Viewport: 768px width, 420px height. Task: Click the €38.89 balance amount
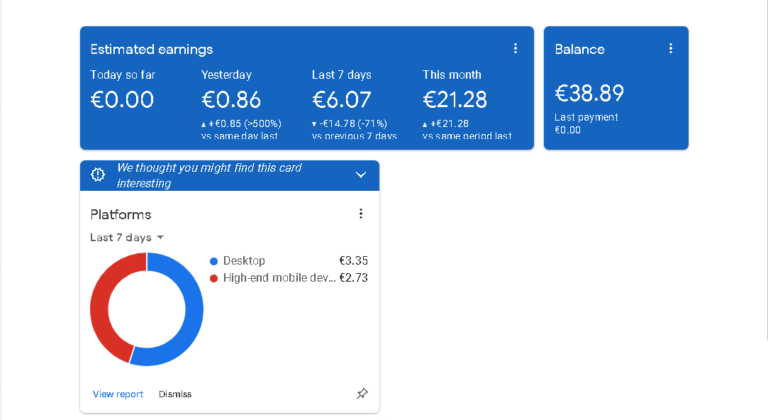[x=589, y=94]
